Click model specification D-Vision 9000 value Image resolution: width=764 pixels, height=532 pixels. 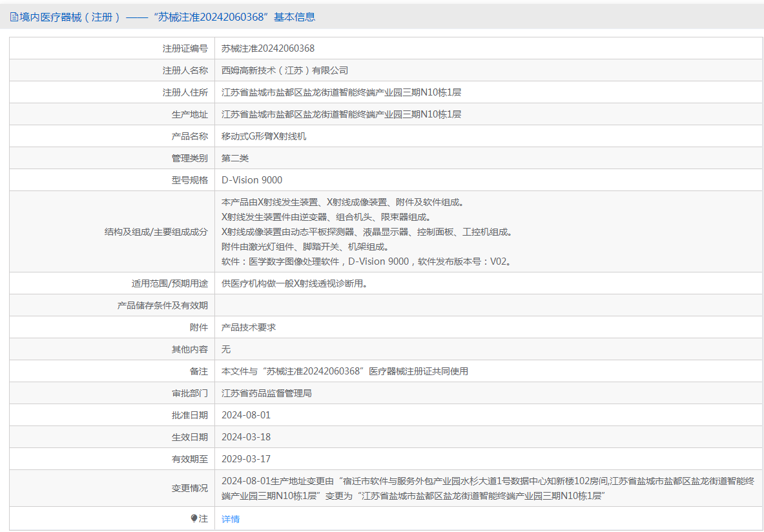pos(252,180)
